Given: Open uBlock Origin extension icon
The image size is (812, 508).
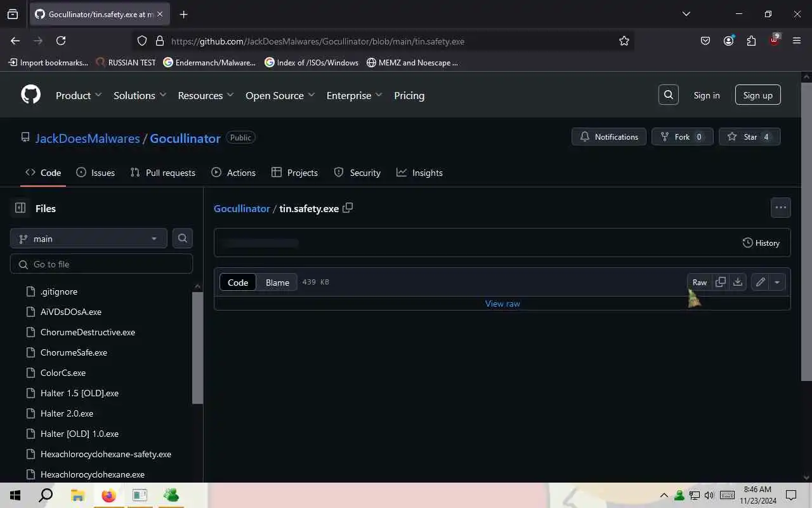Looking at the screenshot, I should point(774,41).
